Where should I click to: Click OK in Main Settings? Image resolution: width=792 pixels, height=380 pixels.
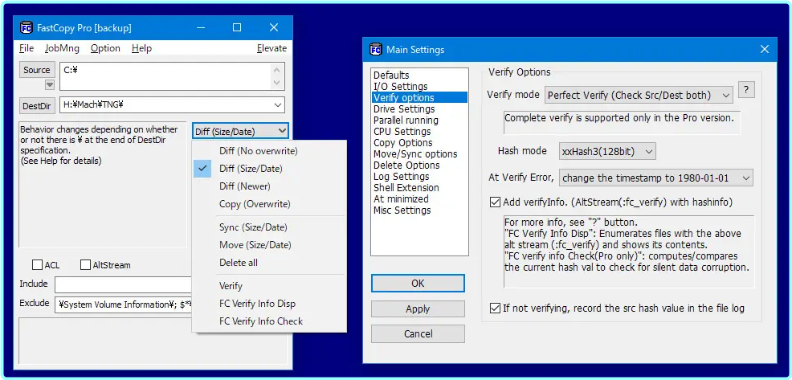pyautogui.click(x=418, y=283)
